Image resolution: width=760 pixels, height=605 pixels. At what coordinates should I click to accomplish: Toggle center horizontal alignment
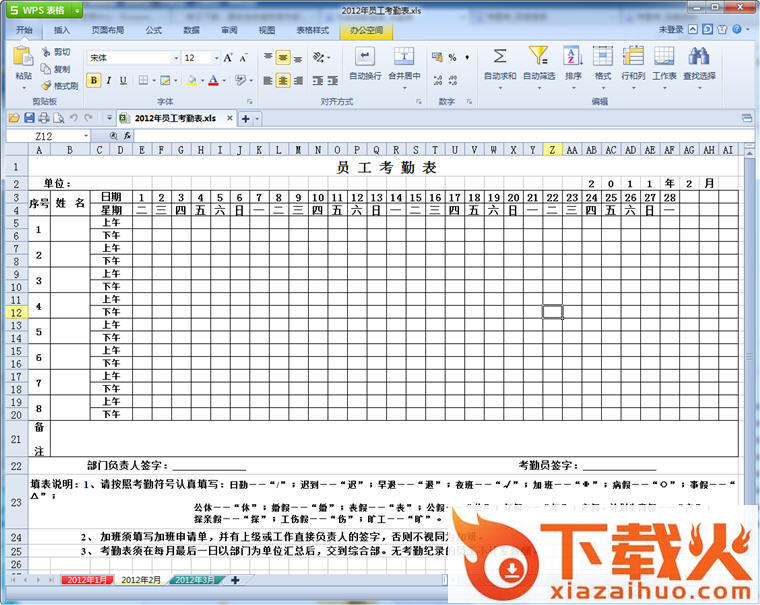coord(283,80)
